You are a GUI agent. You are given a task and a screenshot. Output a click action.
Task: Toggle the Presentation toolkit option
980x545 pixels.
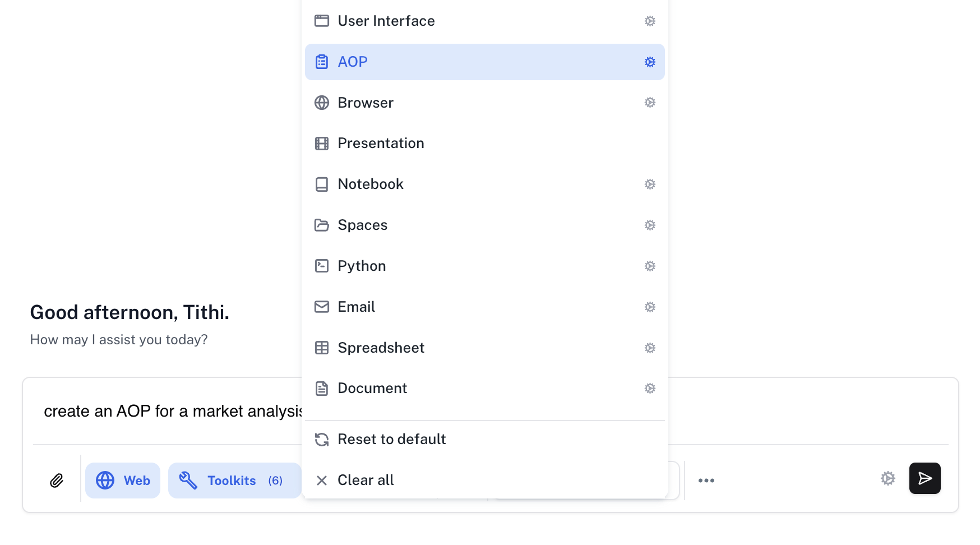381,144
